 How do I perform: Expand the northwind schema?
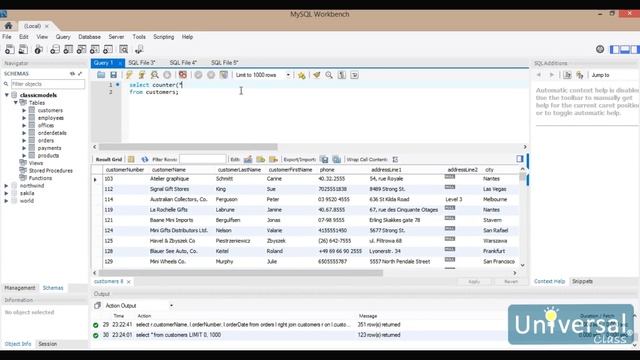pos(7,186)
